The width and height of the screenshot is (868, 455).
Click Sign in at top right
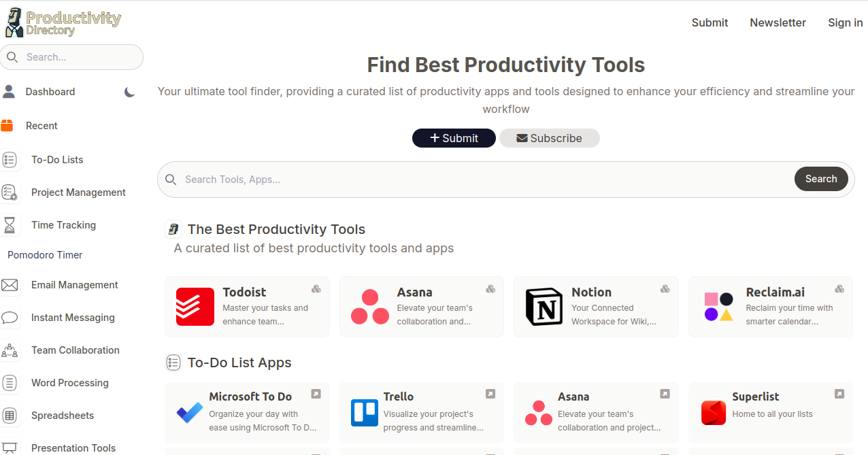pos(846,22)
